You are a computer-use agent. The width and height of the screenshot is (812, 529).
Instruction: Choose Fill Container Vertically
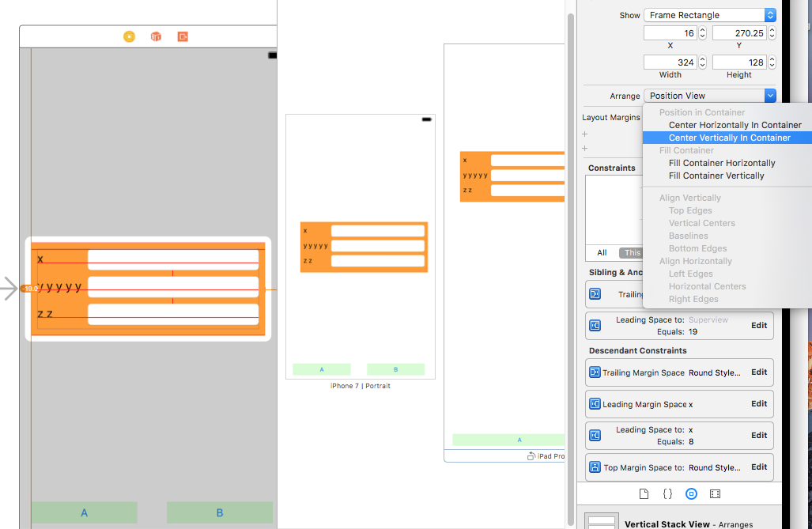tap(727, 176)
